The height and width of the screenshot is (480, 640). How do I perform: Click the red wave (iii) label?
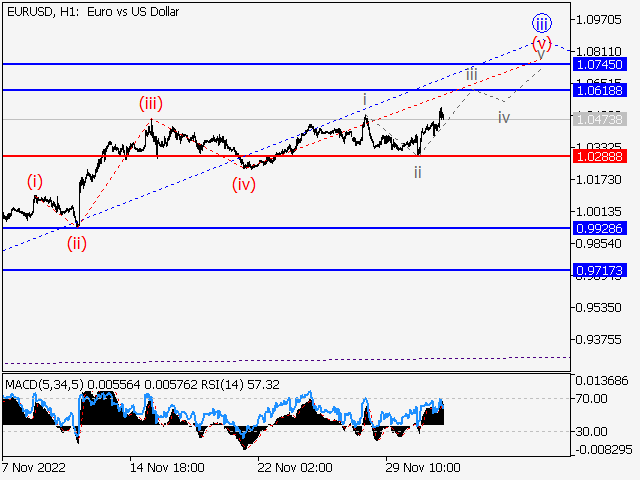151,104
